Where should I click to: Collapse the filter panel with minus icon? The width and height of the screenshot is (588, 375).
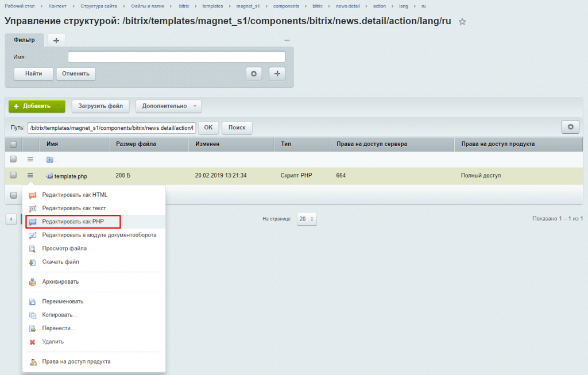(287, 40)
